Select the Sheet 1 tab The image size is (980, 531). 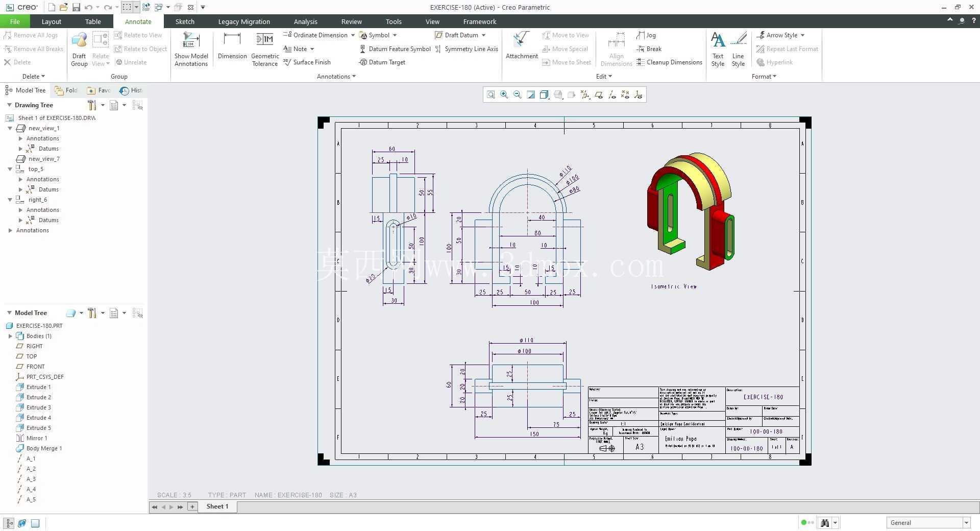[x=217, y=506]
